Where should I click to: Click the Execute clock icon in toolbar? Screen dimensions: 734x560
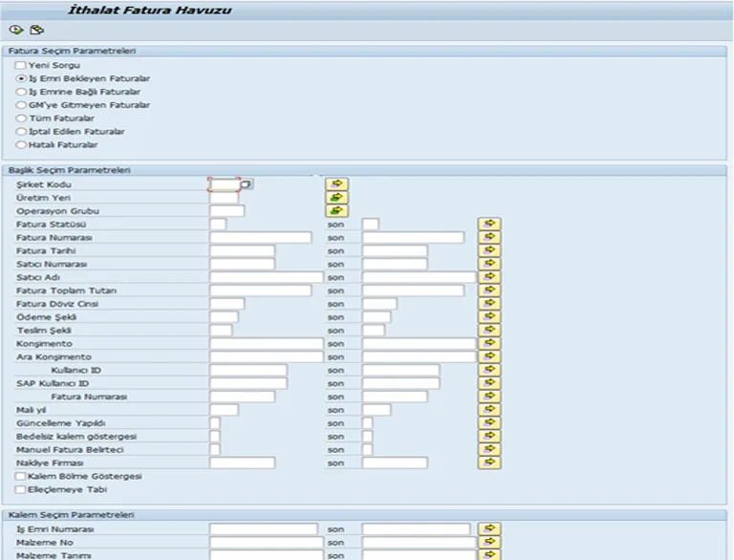point(16,30)
